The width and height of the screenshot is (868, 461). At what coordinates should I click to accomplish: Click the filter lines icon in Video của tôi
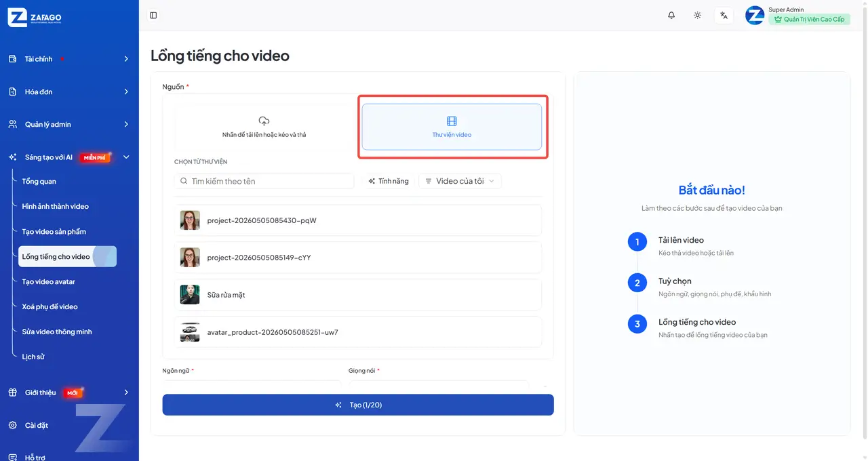pyautogui.click(x=429, y=181)
